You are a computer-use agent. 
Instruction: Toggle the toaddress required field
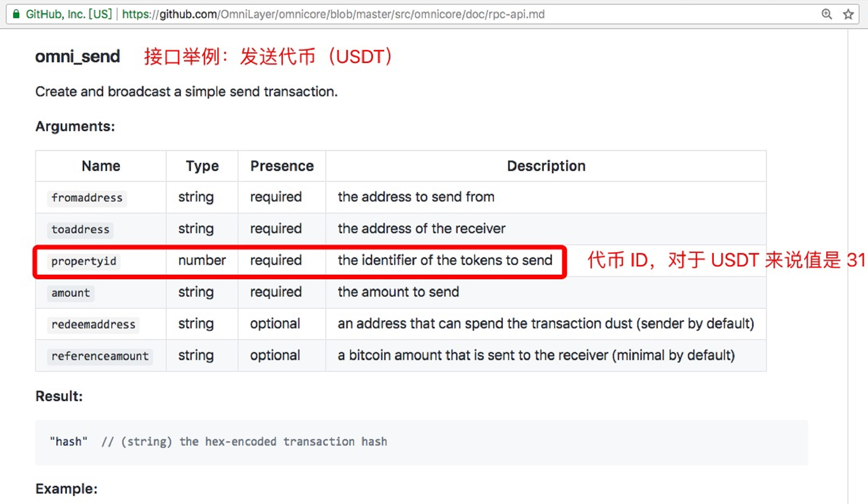pyautogui.click(x=276, y=229)
